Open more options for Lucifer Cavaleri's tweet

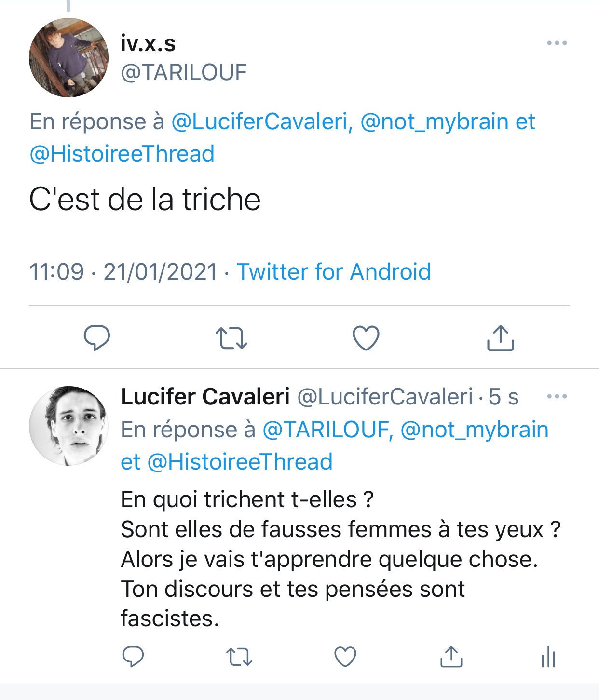[x=557, y=397]
